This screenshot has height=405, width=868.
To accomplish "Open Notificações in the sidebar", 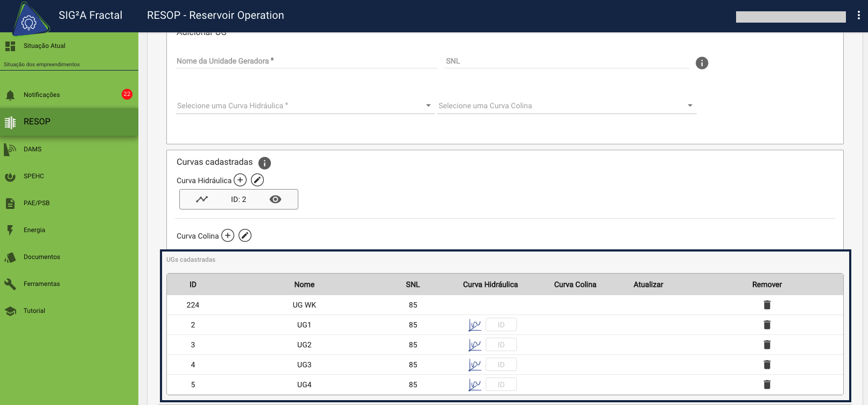I will [42, 95].
